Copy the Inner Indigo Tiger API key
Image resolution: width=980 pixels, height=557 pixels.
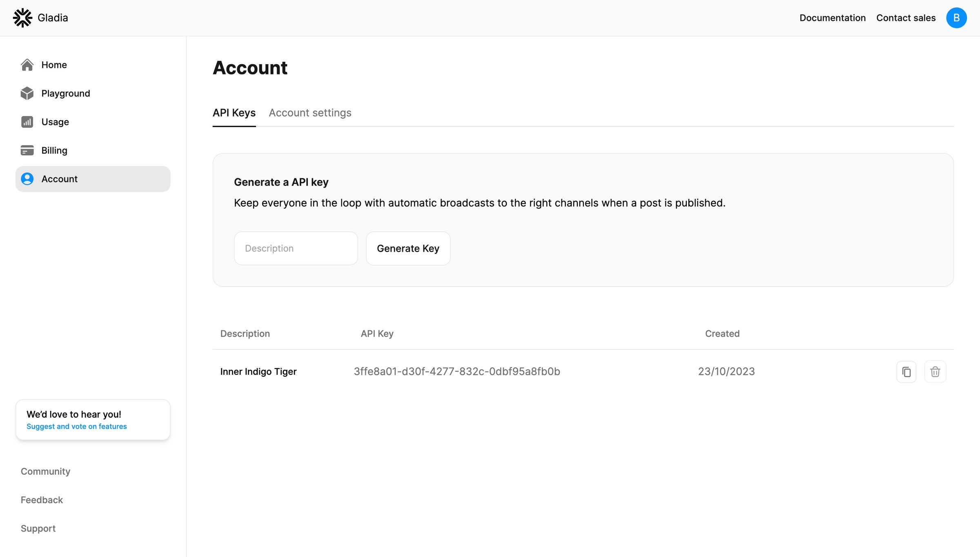point(906,371)
